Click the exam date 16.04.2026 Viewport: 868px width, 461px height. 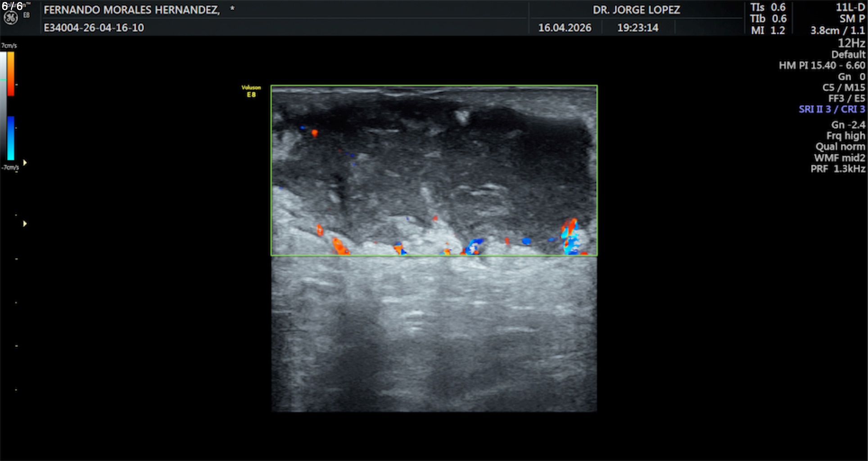pos(565,28)
